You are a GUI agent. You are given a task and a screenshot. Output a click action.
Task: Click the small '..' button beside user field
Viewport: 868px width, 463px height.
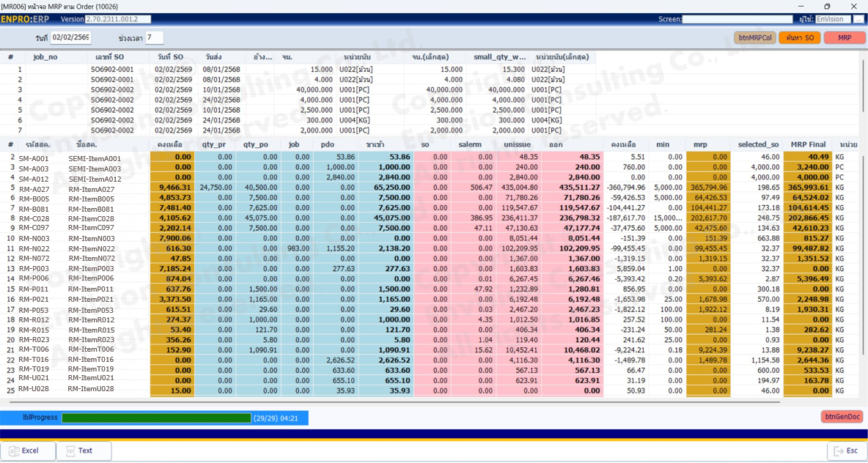(x=858, y=19)
